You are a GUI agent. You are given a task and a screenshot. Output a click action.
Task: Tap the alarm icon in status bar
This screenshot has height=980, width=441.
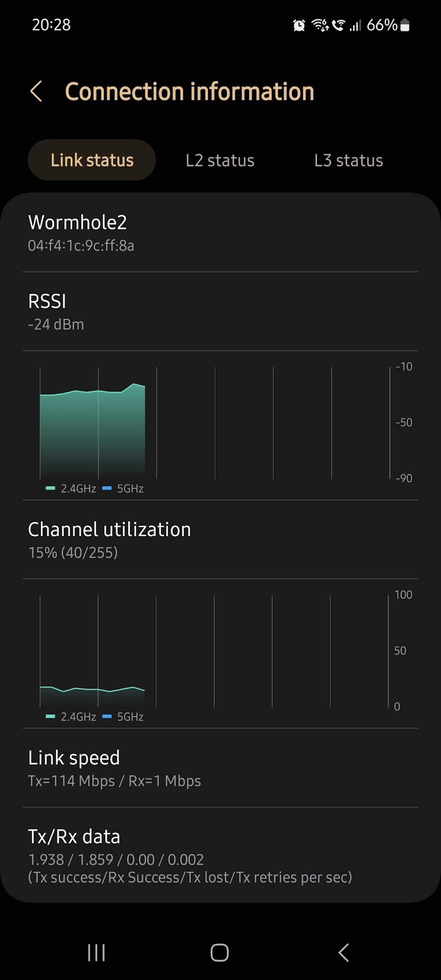299,25
